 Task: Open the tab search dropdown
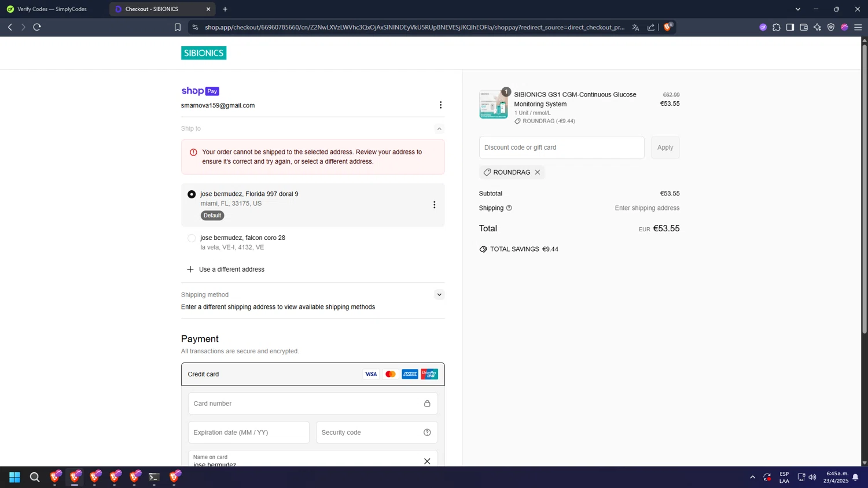point(798,9)
